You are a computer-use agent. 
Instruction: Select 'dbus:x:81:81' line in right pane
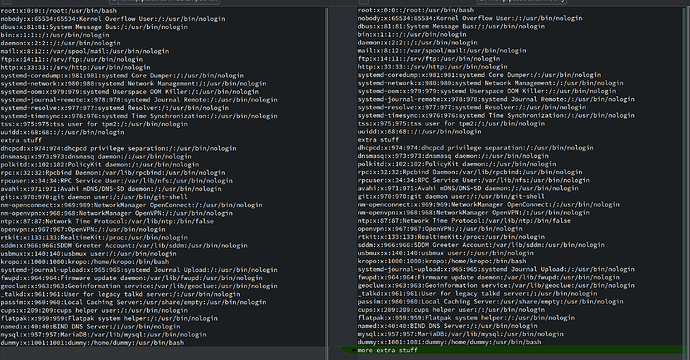(451, 26)
